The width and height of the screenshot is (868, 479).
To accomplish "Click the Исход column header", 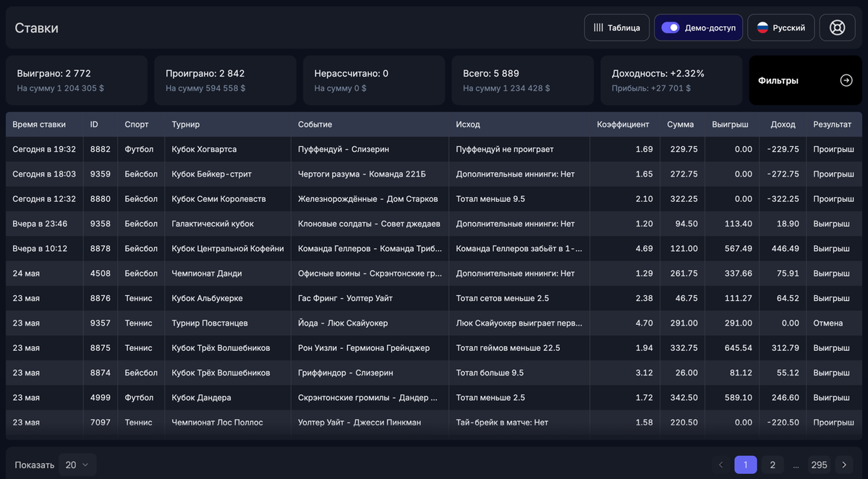I will [468, 124].
